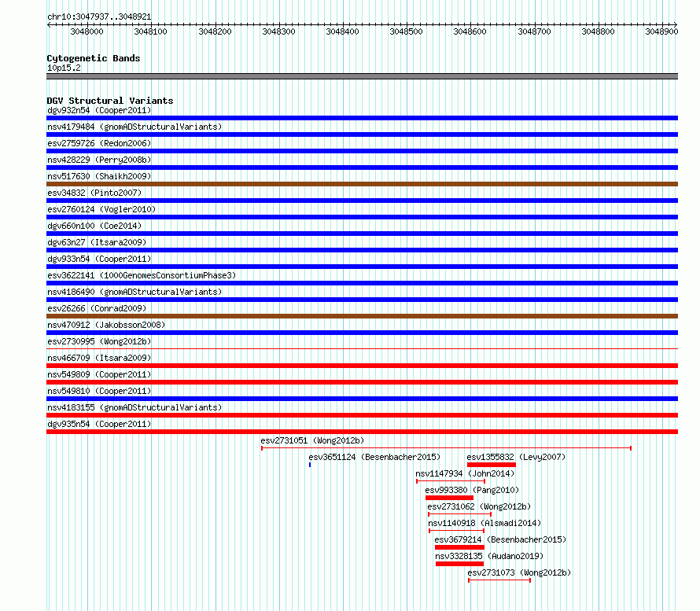The height and width of the screenshot is (611, 700).
Task: Click the dgv932n54 (Cooper2011) variant label
Action: [x=99, y=110]
